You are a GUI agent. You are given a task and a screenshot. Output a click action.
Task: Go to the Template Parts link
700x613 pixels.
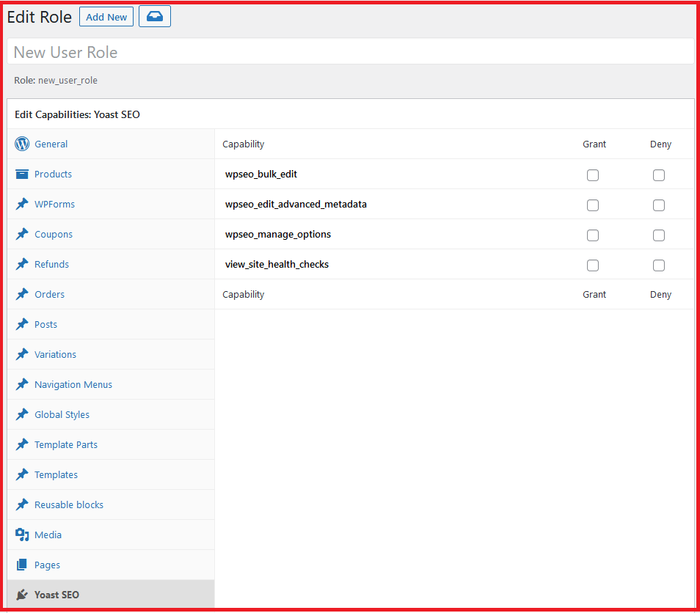(66, 445)
